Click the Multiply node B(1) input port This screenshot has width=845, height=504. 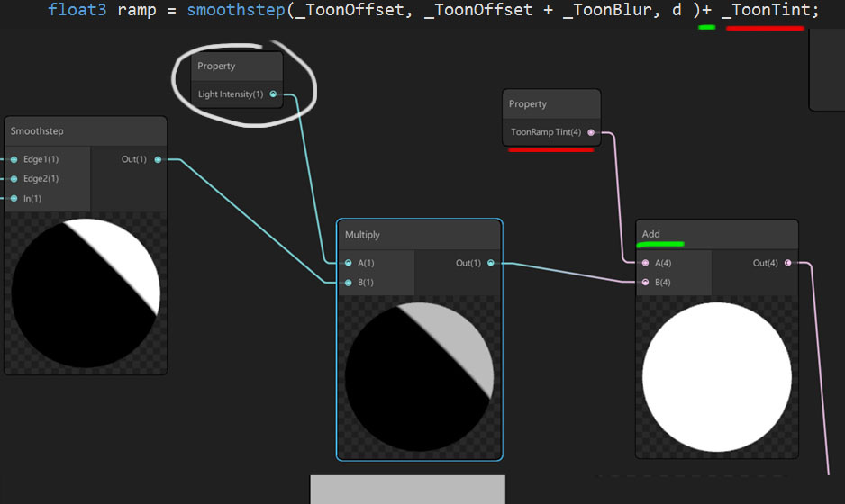[349, 283]
